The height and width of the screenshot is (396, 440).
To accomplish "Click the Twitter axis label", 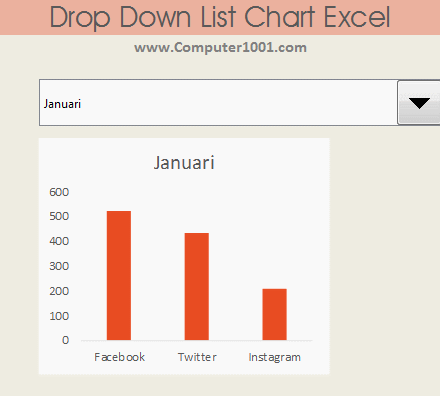I will click(197, 357).
